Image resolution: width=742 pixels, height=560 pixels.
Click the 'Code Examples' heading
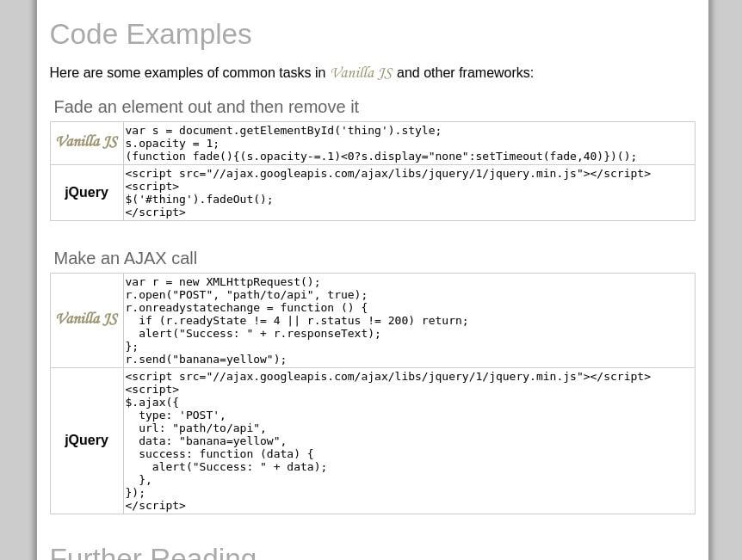point(151,34)
